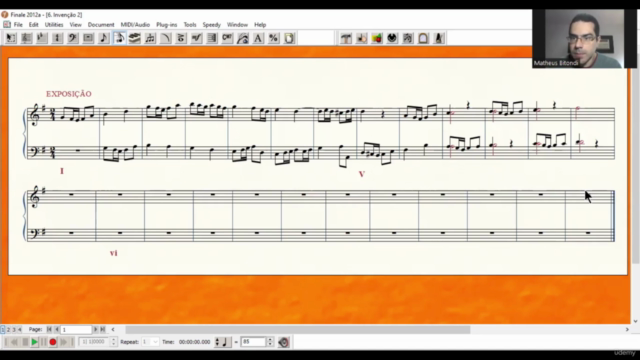Select the MIDI tool

pos(392,38)
